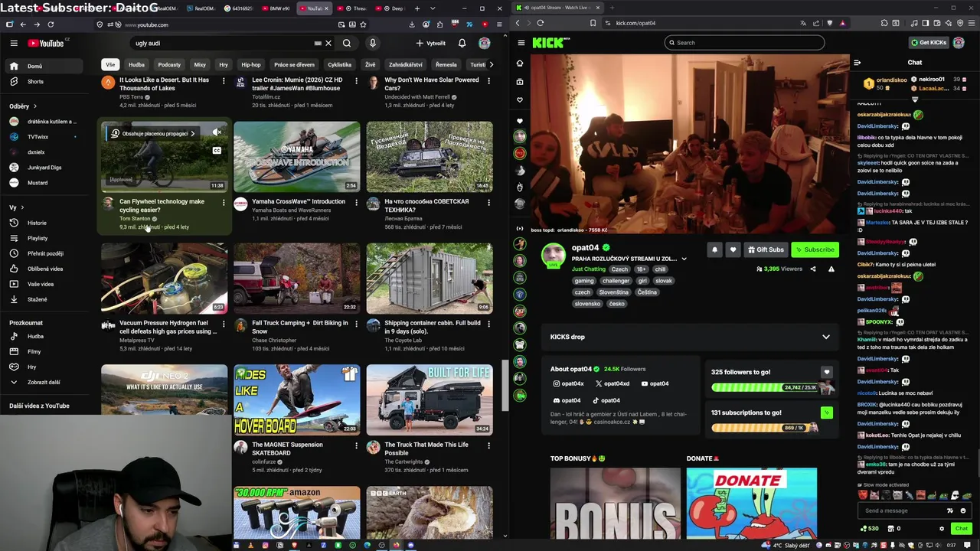Open the YouTube notifications bell
Viewport: 980px width, 551px height.
tap(462, 44)
